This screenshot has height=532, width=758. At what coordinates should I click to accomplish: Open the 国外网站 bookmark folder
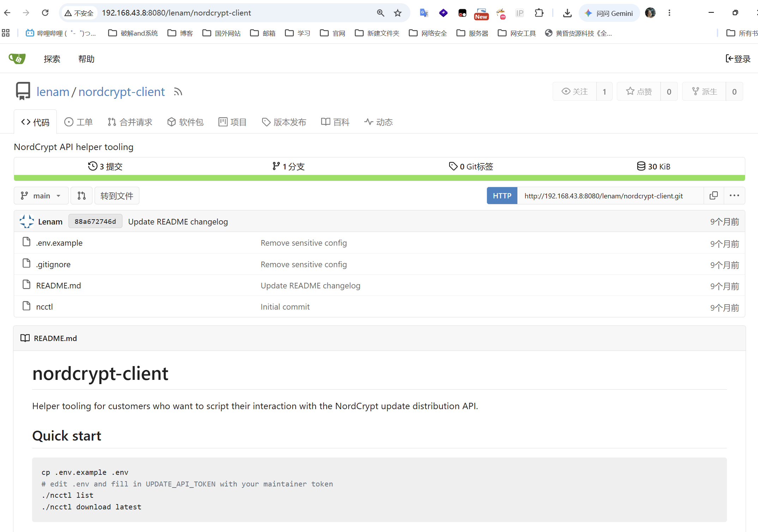click(x=222, y=33)
